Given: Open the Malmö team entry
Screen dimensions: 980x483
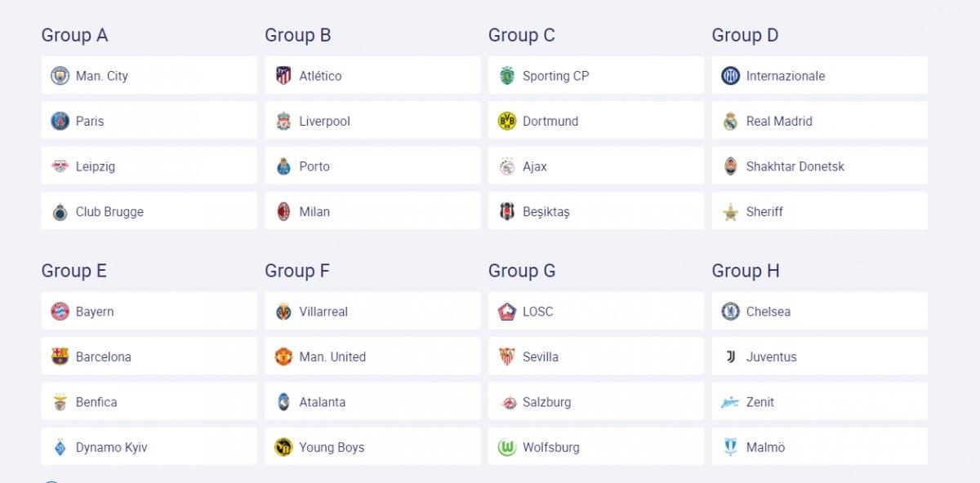Looking at the screenshot, I should point(765,447).
